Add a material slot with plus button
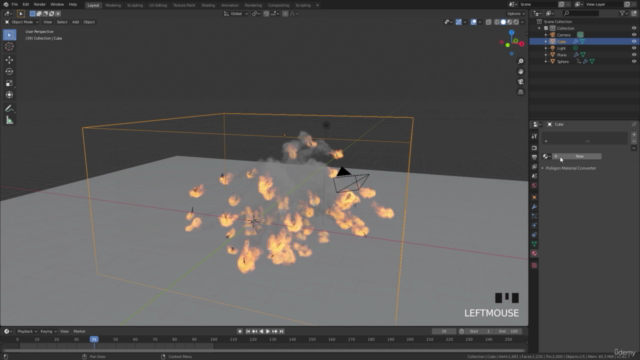 634,134
